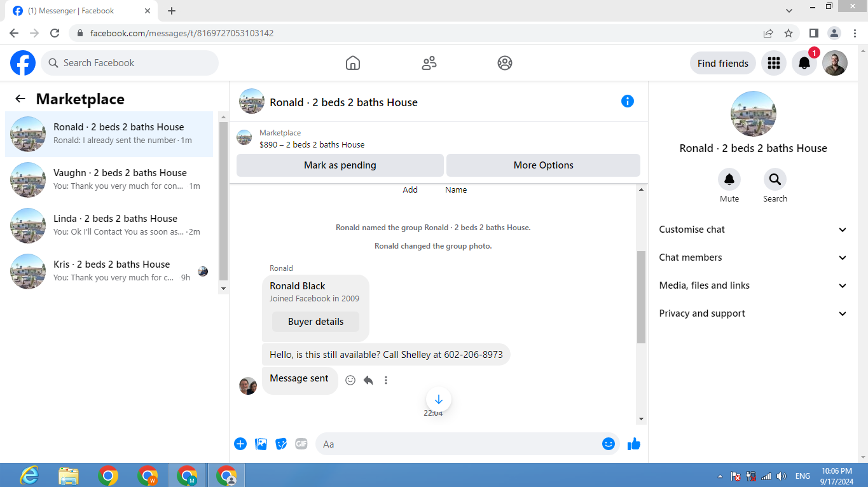Send a thumbs-up like

(634, 444)
